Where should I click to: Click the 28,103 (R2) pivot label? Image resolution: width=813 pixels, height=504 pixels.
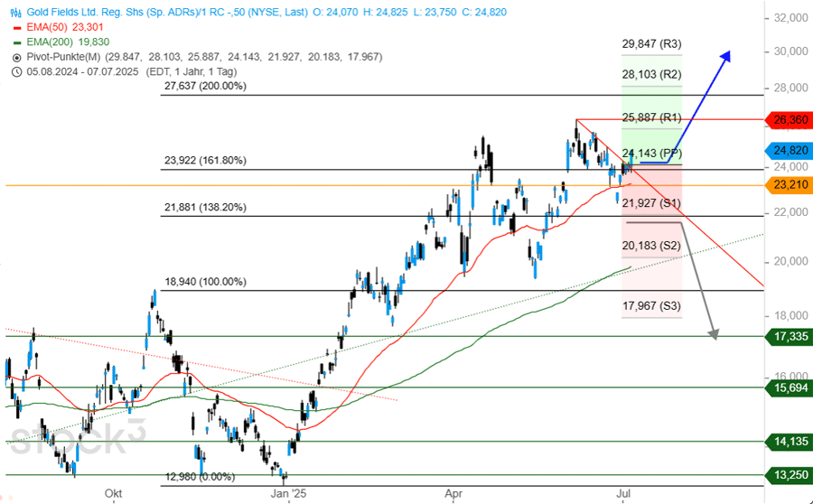click(x=651, y=75)
